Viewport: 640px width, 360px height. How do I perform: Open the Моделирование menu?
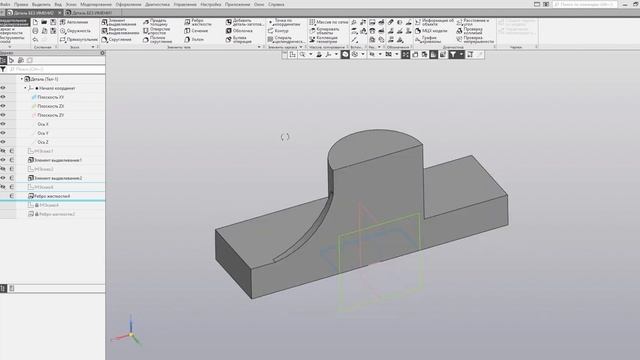(96, 4)
